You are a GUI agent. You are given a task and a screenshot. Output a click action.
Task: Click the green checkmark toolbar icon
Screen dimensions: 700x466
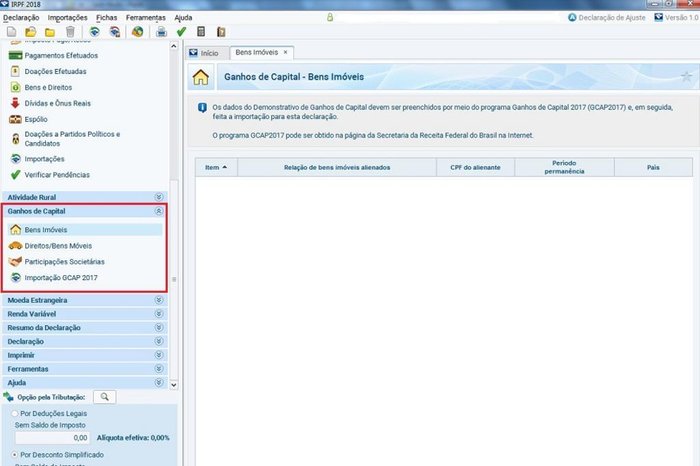coord(181,32)
